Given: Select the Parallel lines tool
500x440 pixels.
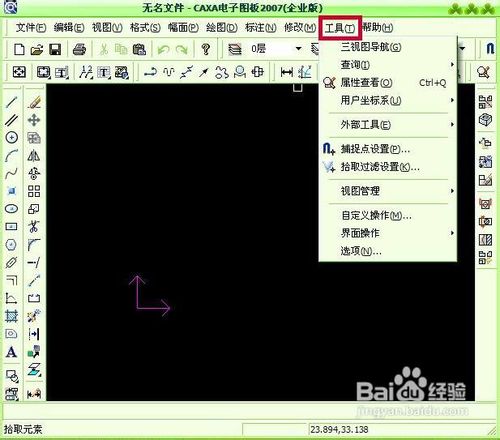Looking at the screenshot, I should [x=12, y=120].
